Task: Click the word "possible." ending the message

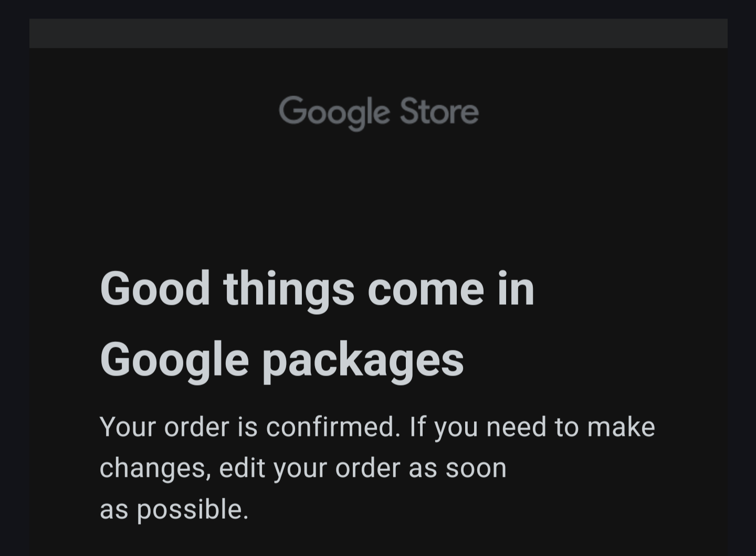Action: [193, 510]
